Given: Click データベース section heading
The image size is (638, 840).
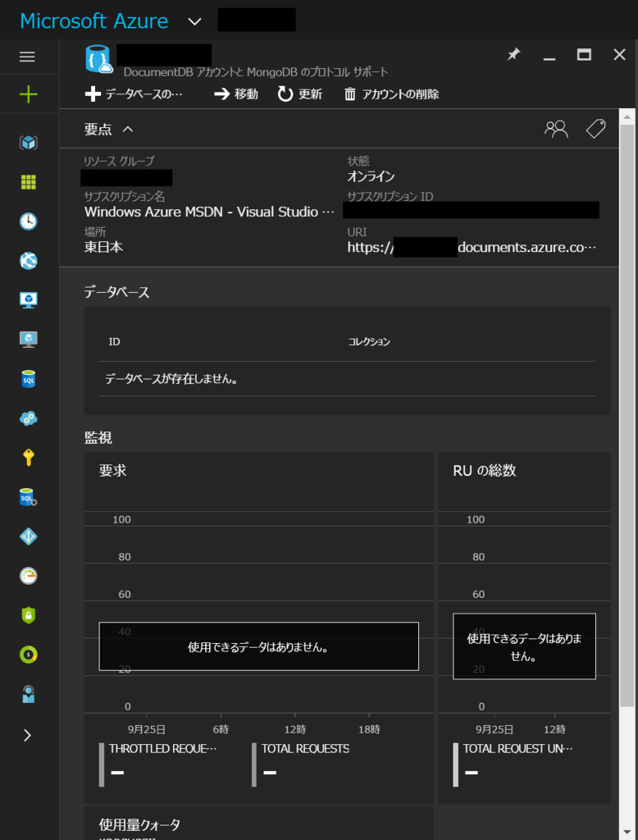Looking at the screenshot, I should tap(116, 292).
